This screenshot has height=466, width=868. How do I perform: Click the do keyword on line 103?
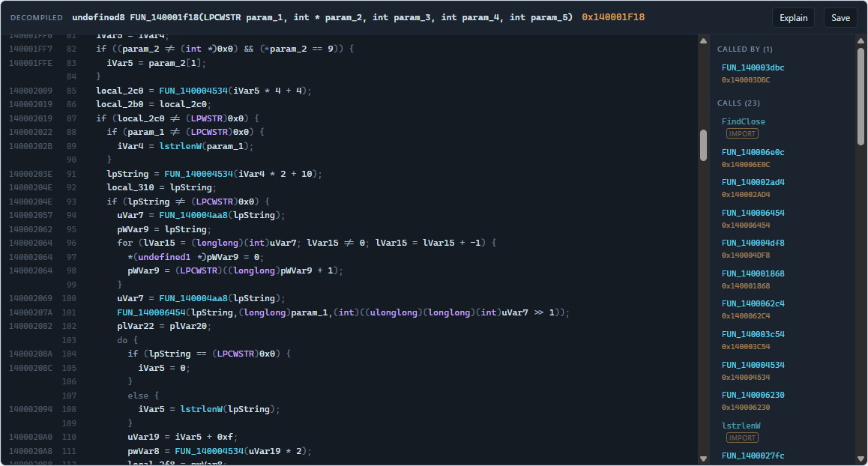click(122, 340)
